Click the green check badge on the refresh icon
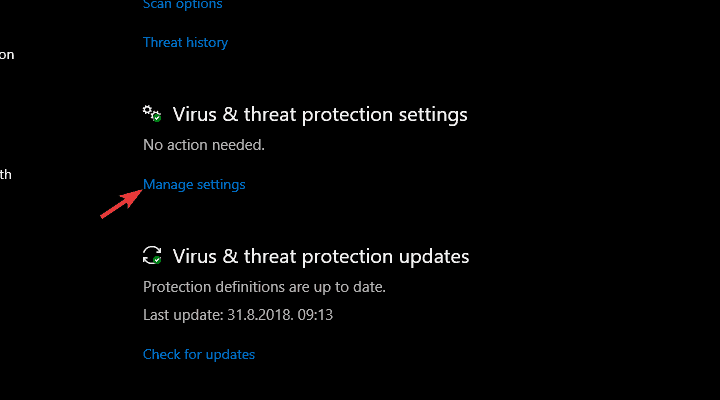 [157, 260]
